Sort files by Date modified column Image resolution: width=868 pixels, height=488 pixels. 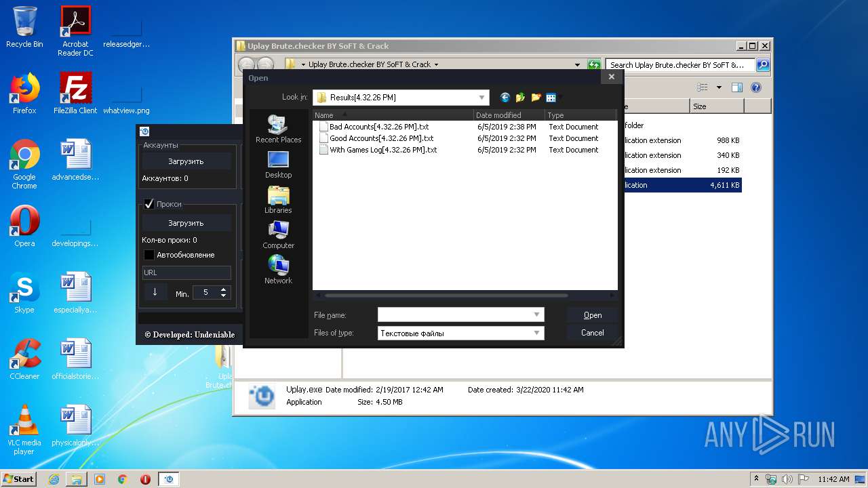(509, 115)
